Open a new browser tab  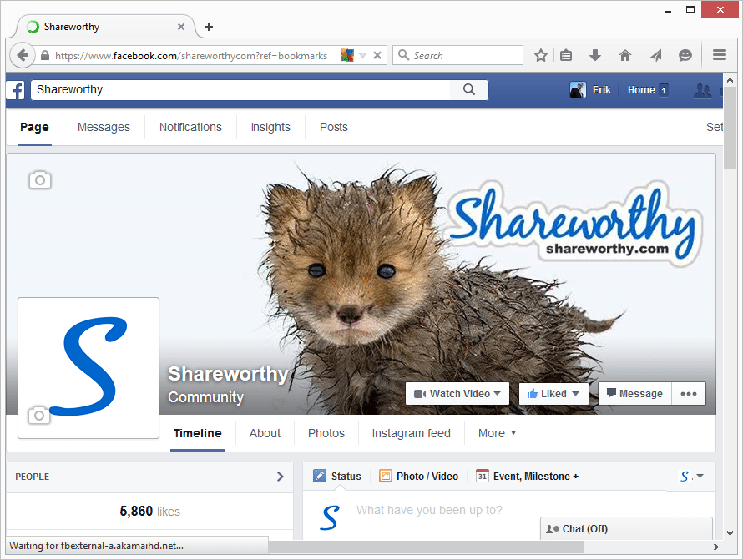coord(209,27)
